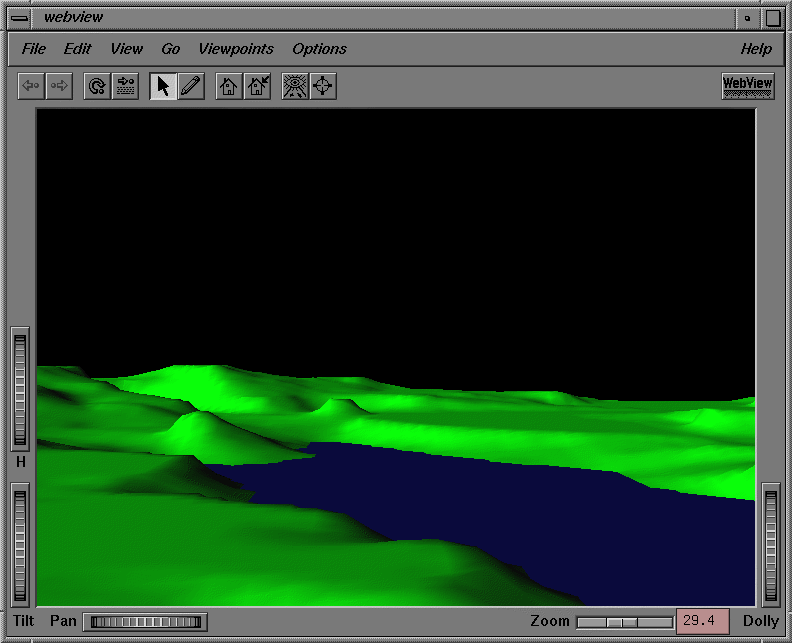Open the View menu
Viewport: 792px width, 643px height.
click(126, 49)
